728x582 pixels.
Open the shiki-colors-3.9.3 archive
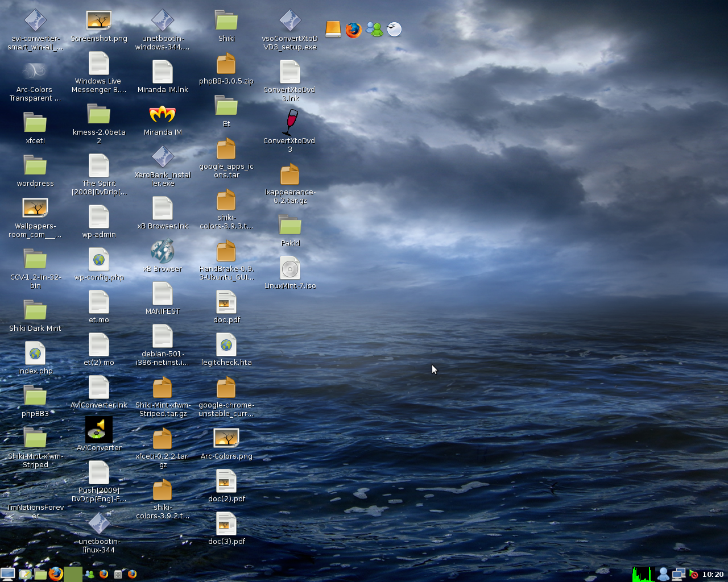click(226, 199)
